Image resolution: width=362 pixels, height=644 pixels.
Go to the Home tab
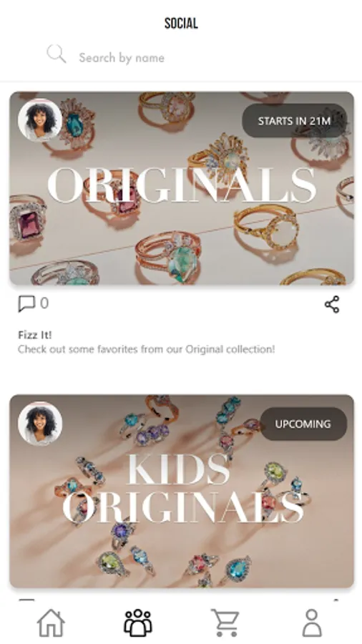52,623
